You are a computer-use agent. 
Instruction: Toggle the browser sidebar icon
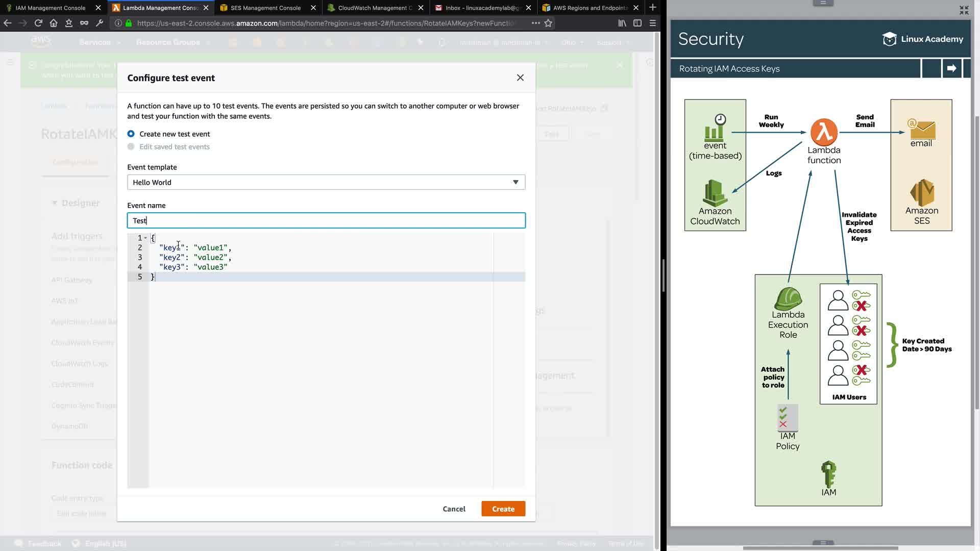pos(638,23)
